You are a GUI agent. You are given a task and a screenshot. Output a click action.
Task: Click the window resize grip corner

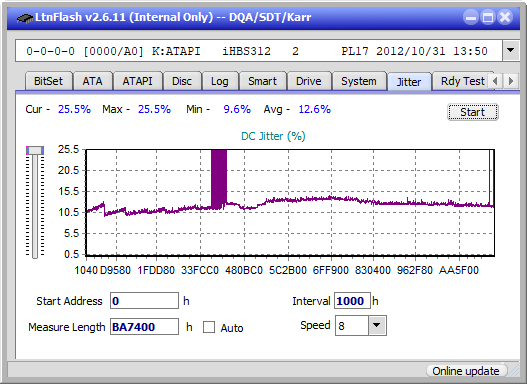point(514,371)
